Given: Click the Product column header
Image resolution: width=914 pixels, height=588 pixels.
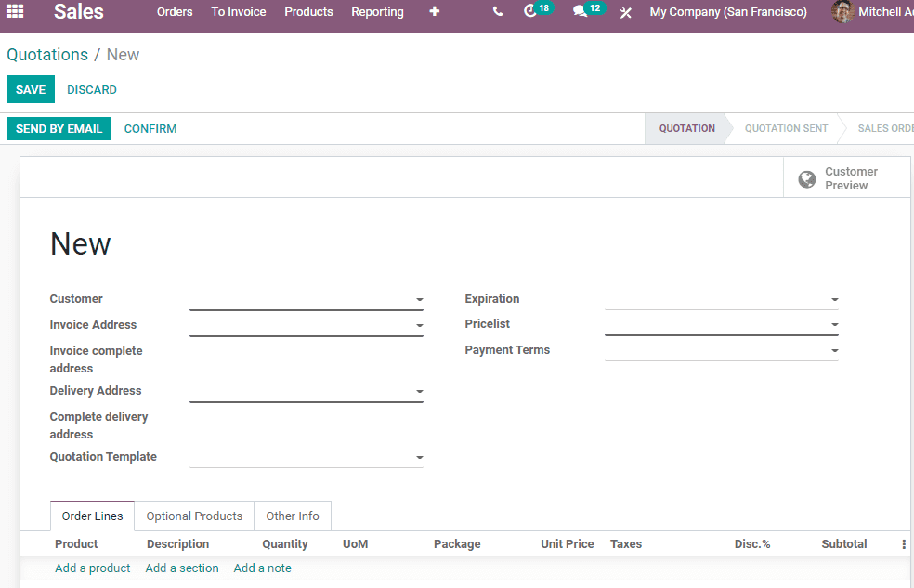Looking at the screenshot, I should pos(76,543).
